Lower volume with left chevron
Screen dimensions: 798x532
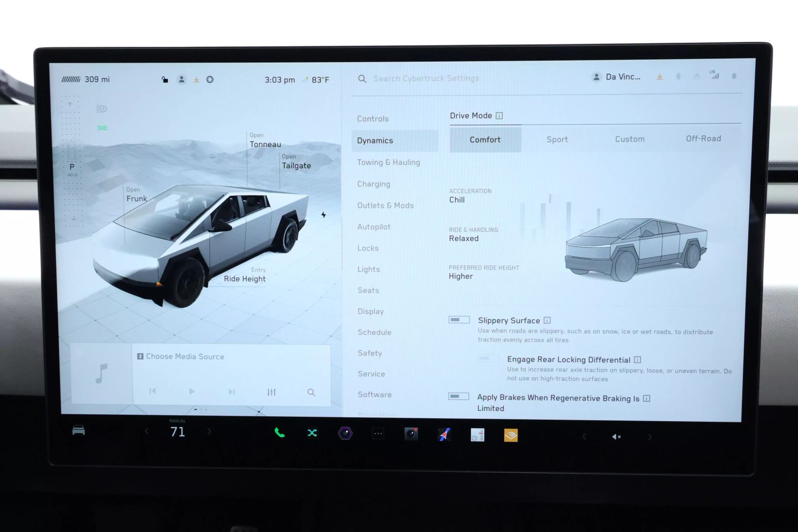[x=585, y=436]
